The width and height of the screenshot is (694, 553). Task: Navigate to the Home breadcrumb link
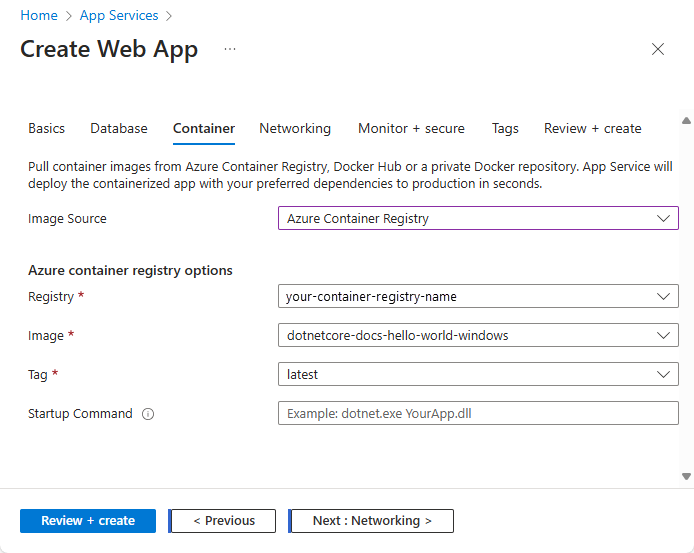coord(39,16)
